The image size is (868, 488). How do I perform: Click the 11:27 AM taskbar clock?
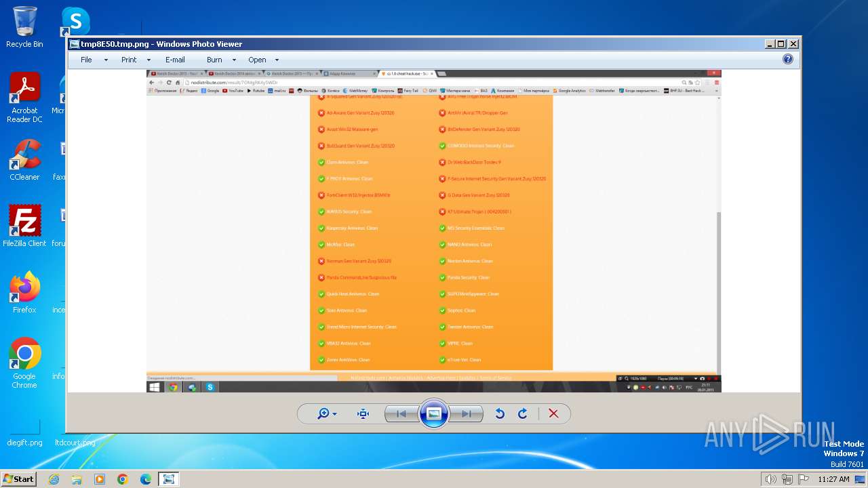833,479
